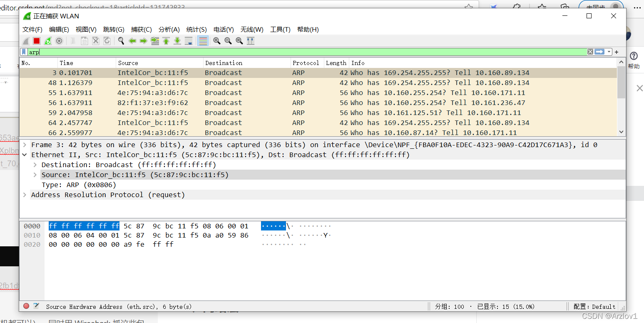Click the resize columns to fit icon
Screen dimensions: 644x323
click(250, 41)
